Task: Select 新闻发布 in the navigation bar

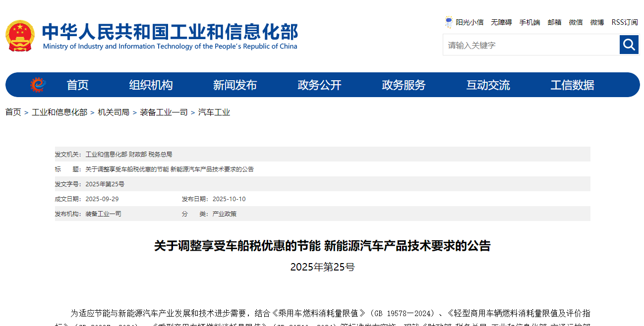Action: (x=235, y=85)
